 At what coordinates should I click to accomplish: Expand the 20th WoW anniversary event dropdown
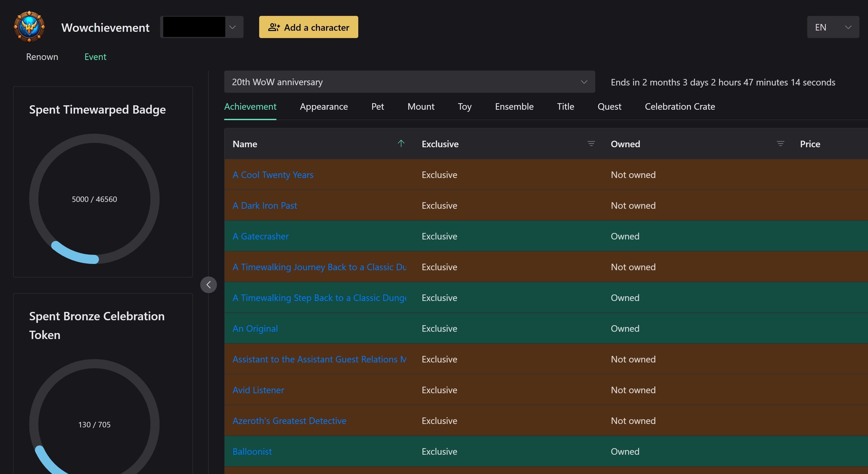409,82
